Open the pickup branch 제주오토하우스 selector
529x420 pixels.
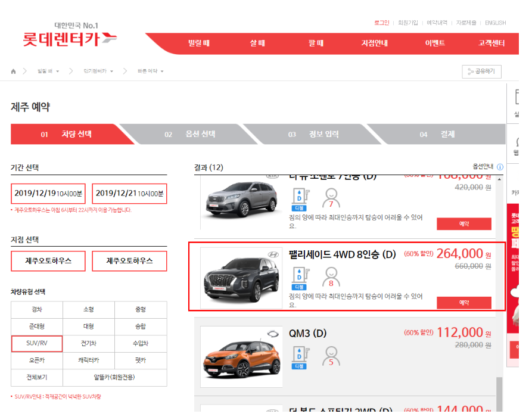[48, 261]
